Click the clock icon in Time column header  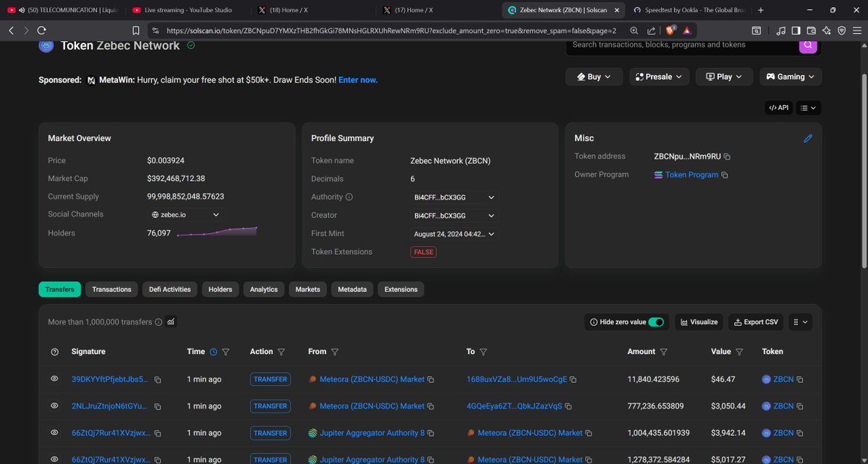click(213, 352)
